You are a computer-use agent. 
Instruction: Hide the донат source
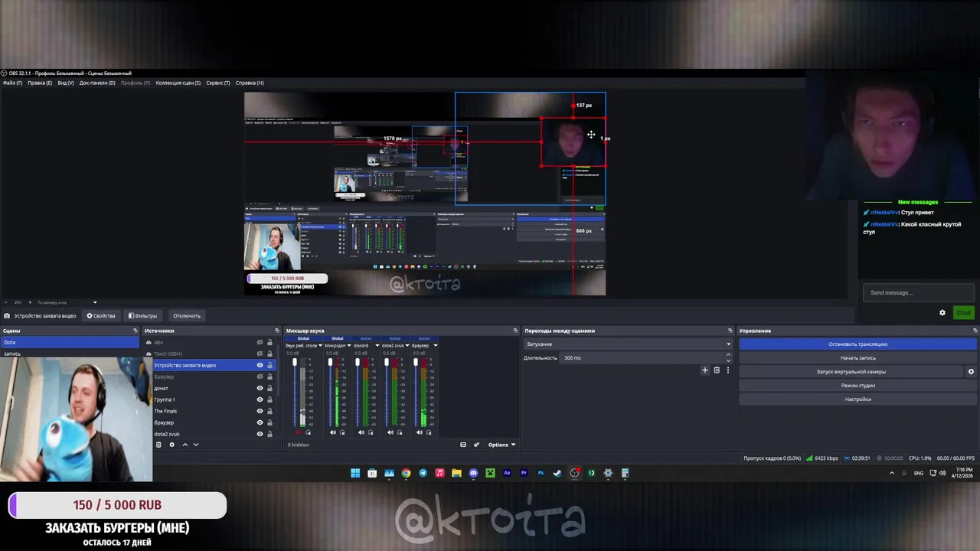click(x=260, y=388)
